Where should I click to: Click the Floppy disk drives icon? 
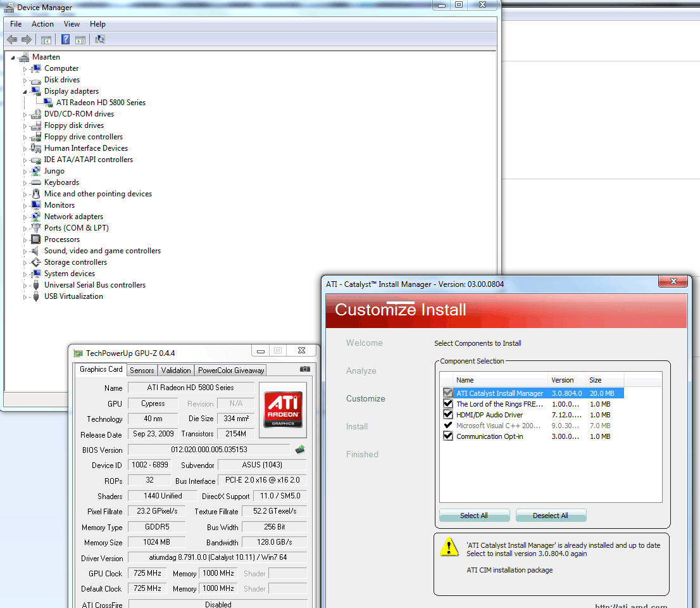(35, 125)
